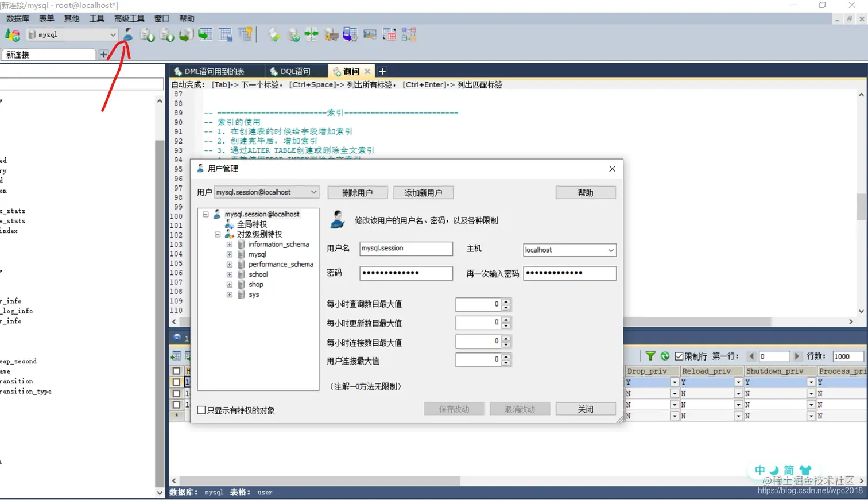This screenshot has height=500, width=868.
Task: Close the 询问 query tab
Action: [367, 71]
